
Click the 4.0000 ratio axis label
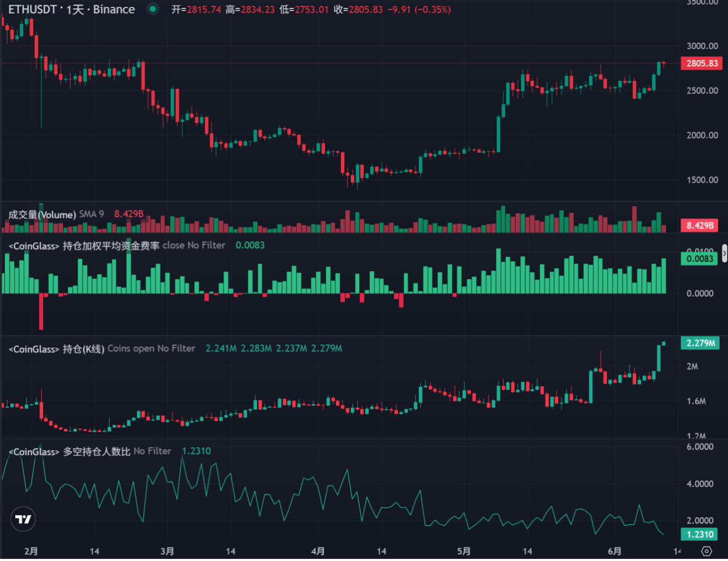(x=700, y=483)
